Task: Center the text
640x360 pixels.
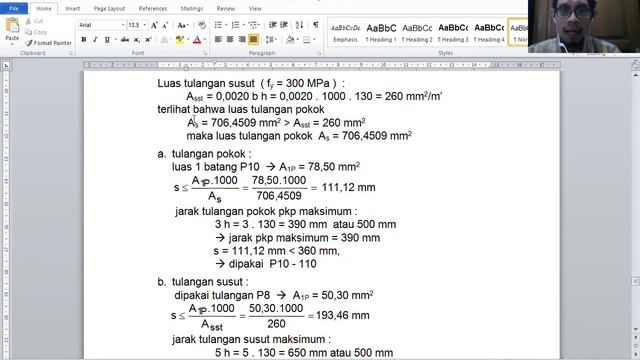Action: (230, 40)
